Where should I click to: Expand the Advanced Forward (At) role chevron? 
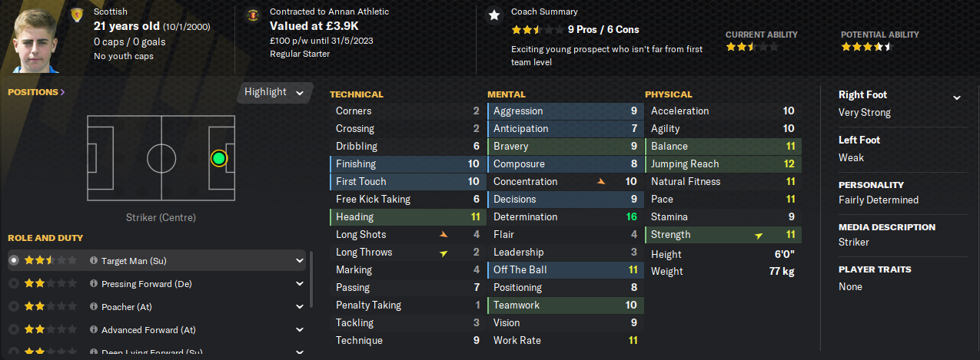click(x=299, y=330)
